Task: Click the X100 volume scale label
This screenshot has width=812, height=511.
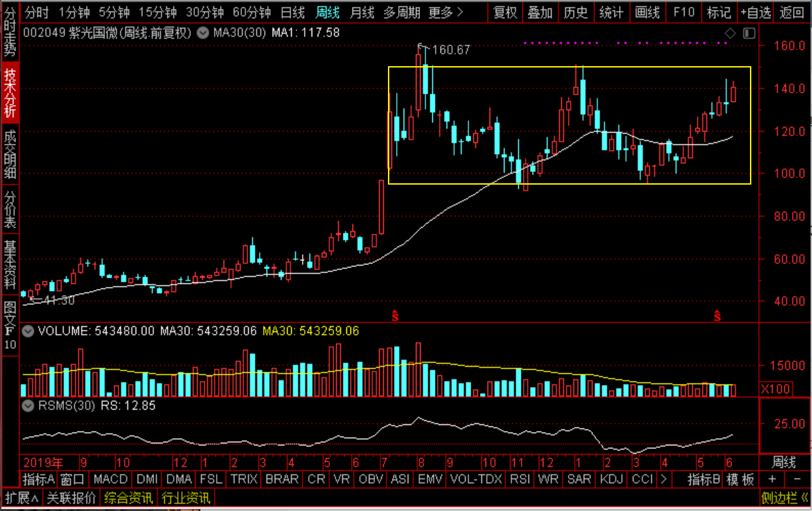Action: click(776, 389)
